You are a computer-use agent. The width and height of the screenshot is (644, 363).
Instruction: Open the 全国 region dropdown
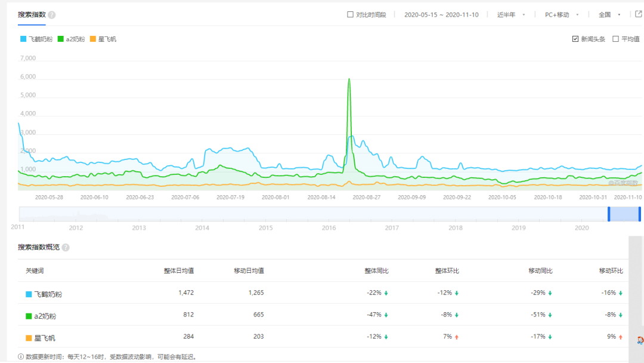[x=609, y=15]
